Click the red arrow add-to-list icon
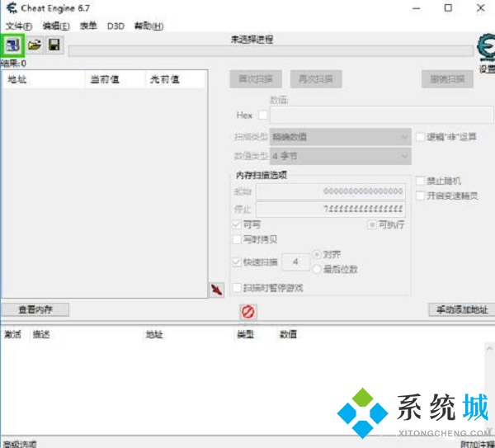Screen dimensions: 495x448 pos(216,290)
